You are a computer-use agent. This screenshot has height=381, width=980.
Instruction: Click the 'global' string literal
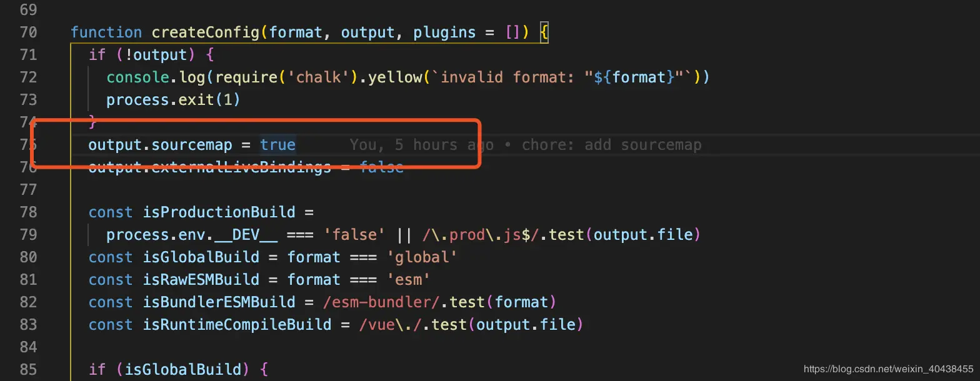(422, 257)
